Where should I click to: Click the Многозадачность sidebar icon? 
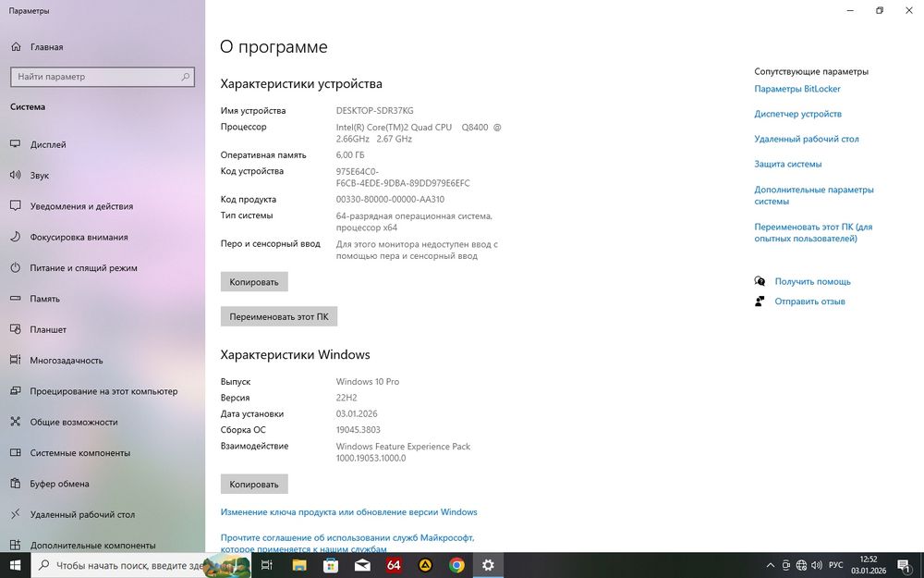click(16, 360)
